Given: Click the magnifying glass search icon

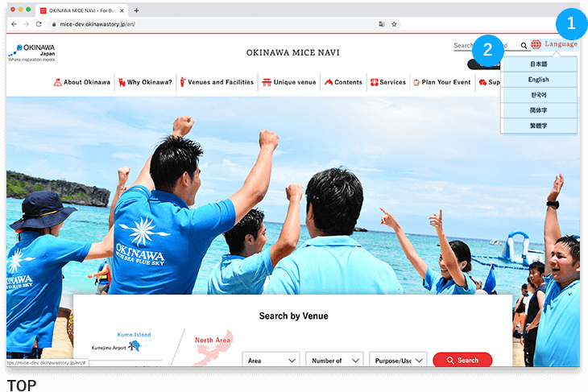Looking at the screenshot, I should click(524, 47).
